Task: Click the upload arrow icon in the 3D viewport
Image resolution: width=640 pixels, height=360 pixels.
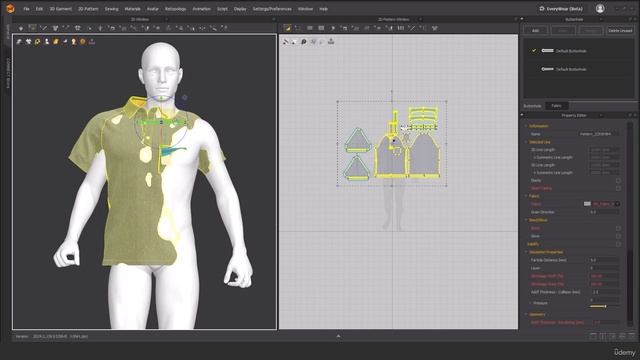Action: click(92, 41)
